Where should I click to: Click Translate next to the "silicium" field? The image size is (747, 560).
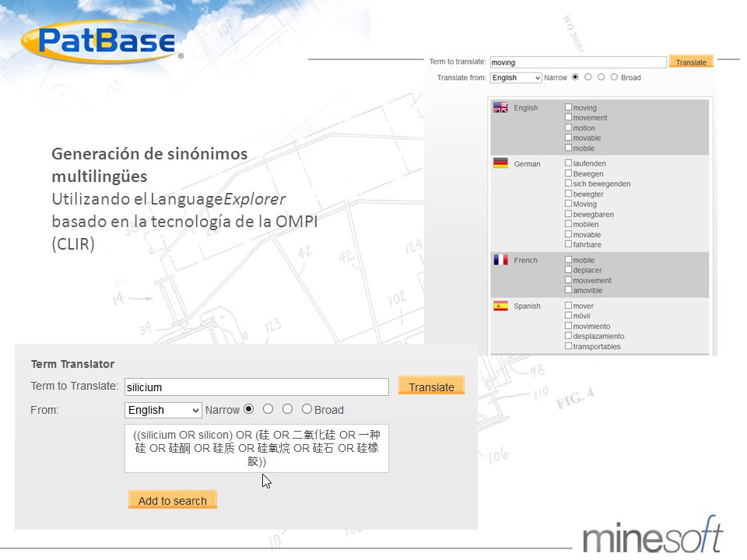pyautogui.click(x=431, y=387)
